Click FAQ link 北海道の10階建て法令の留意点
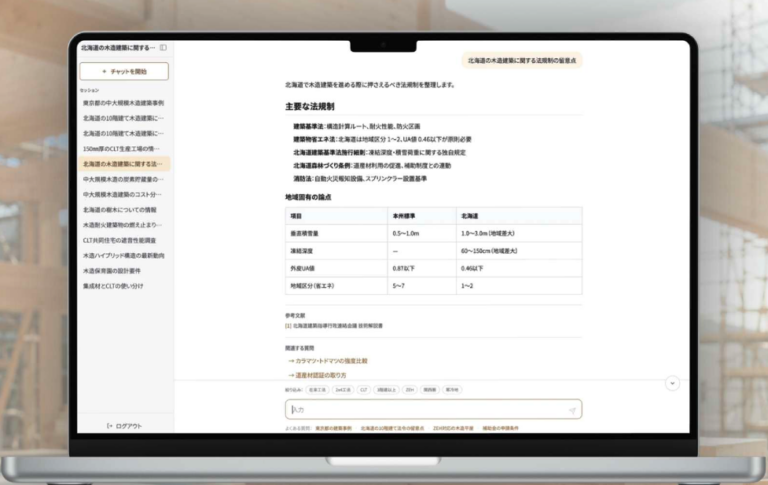 (392, 428)
